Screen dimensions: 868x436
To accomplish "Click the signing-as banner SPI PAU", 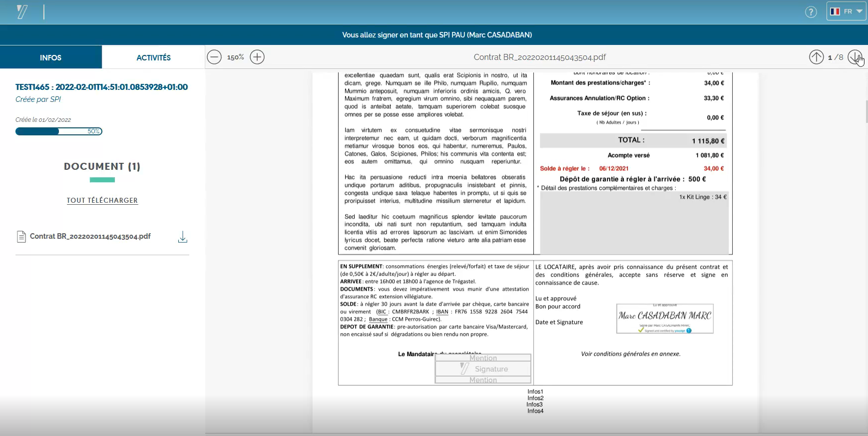I will coord(437,35).
